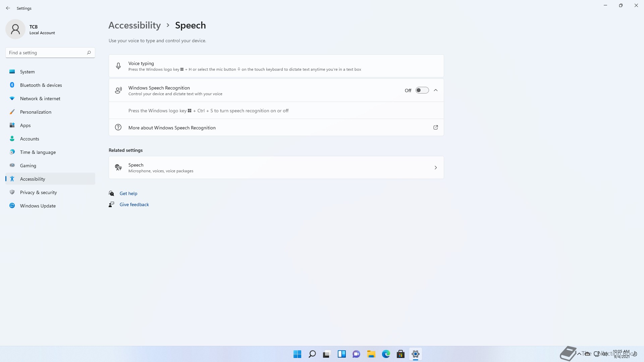
Task: Click the Privacy & security shield icon
Action: click(12, 192)
